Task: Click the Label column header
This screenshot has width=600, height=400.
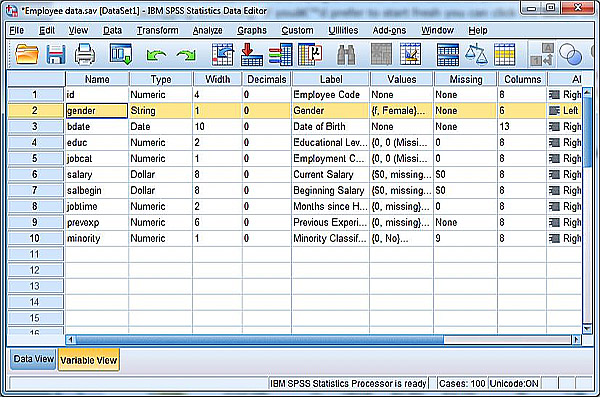Action: (331, 79)
